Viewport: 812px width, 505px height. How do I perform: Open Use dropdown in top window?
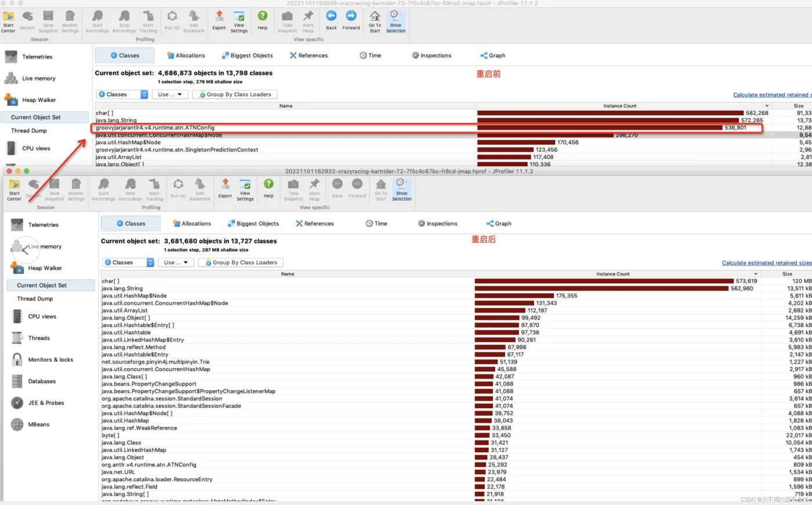tap(170, 95)
